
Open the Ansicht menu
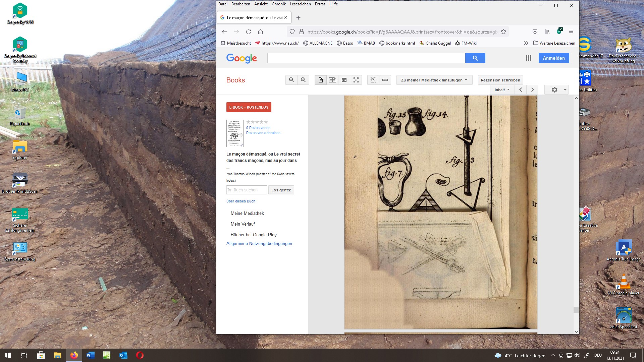261,4
